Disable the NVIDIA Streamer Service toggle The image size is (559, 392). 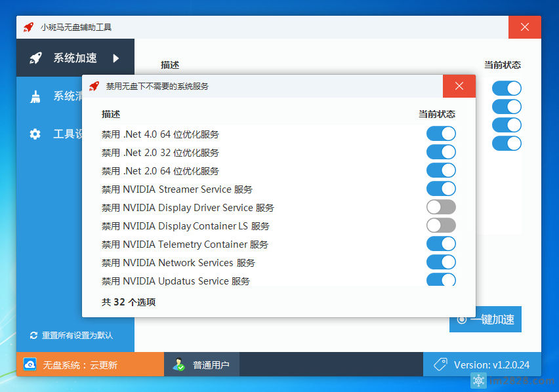[440, 189]
